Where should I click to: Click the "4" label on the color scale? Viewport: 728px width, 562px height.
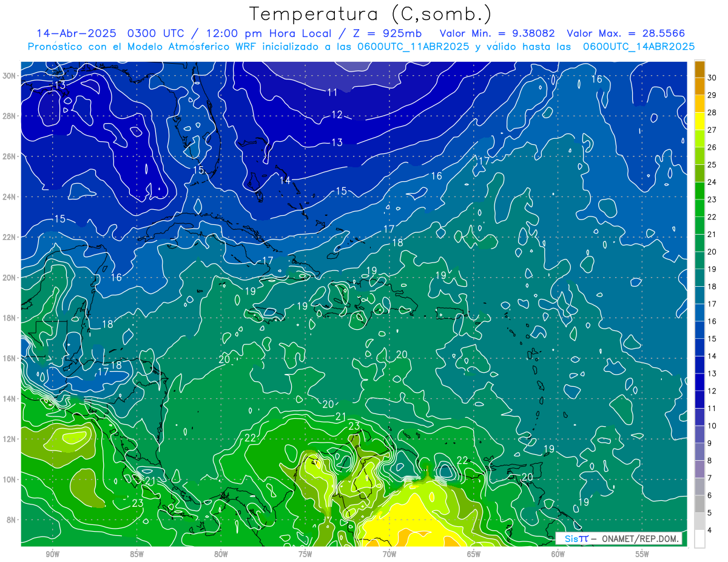tap(710, 530)
